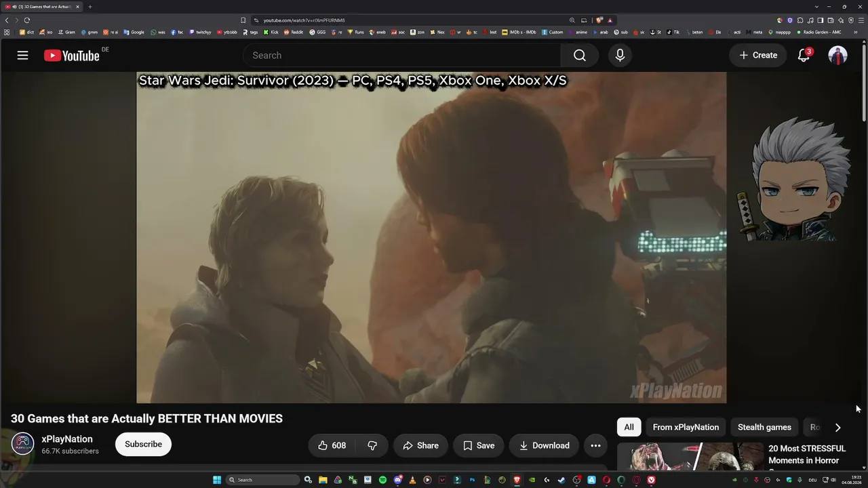
Task: Switch to the 30 Games YouTube browser tab
Action: 42,7
